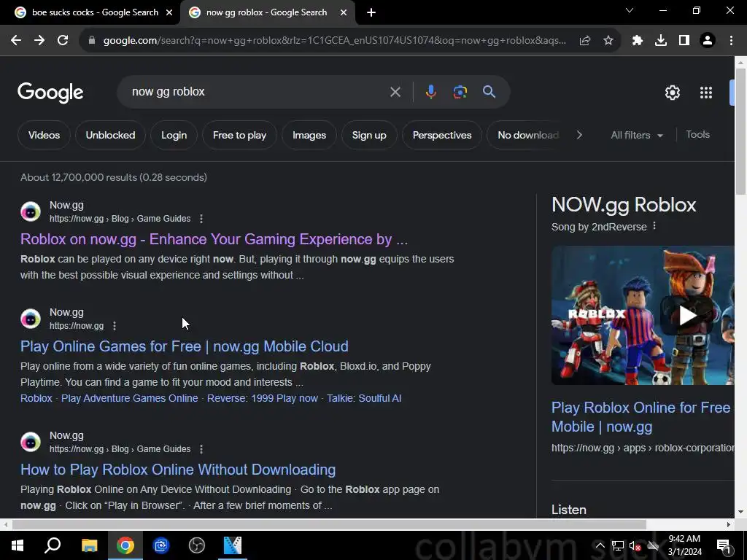Open search Tools
Image resolution: width=747 pixels, height=560 pixels.
(697, 135)
